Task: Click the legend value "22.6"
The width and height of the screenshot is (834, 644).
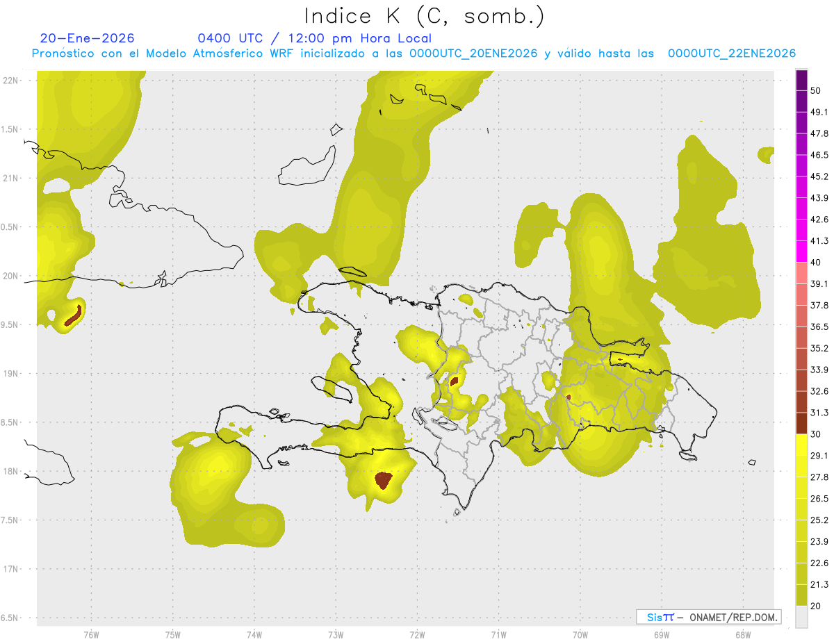Action: (x=819, y=563)
